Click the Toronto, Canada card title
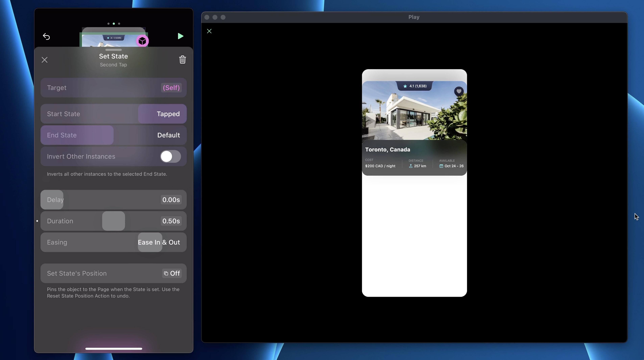Image resolution: width=644 pixels, height=360 pixels. [388, 150]
